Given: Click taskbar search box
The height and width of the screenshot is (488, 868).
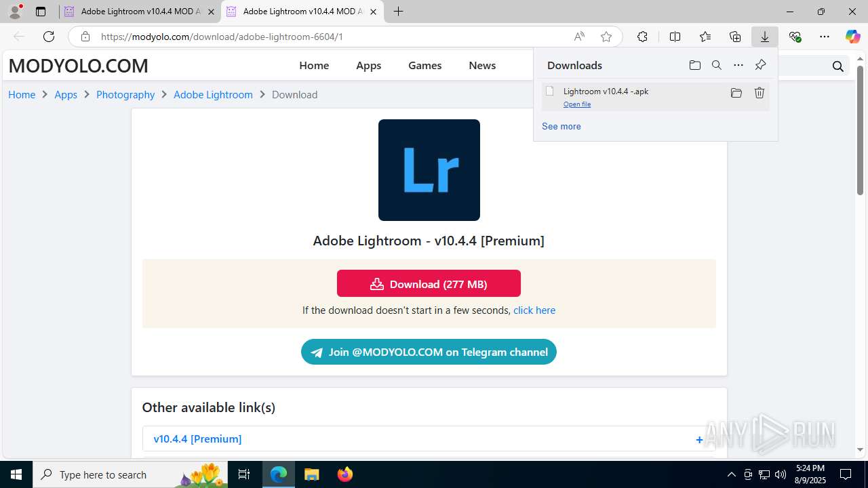Looking at the screenshot, I should 130,474.
